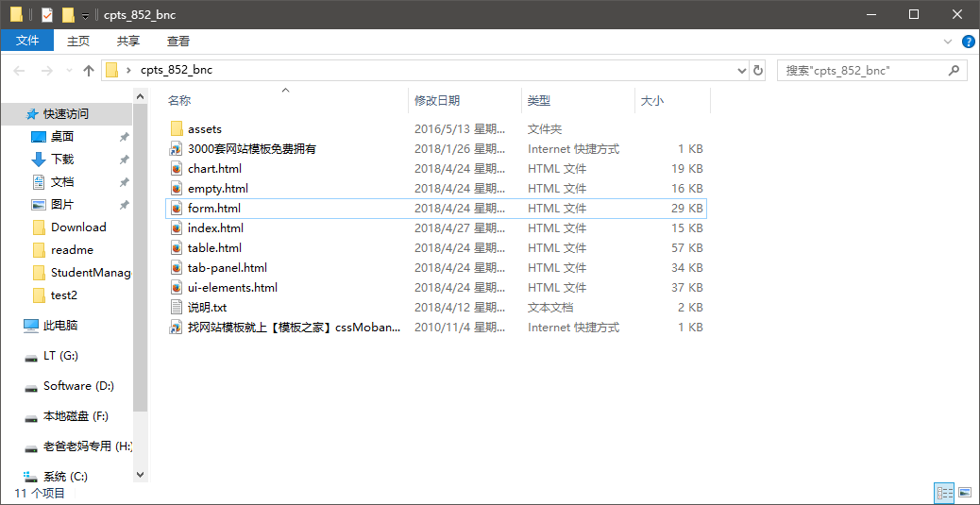Open the Download folder in sidebar

coord(78,227)
